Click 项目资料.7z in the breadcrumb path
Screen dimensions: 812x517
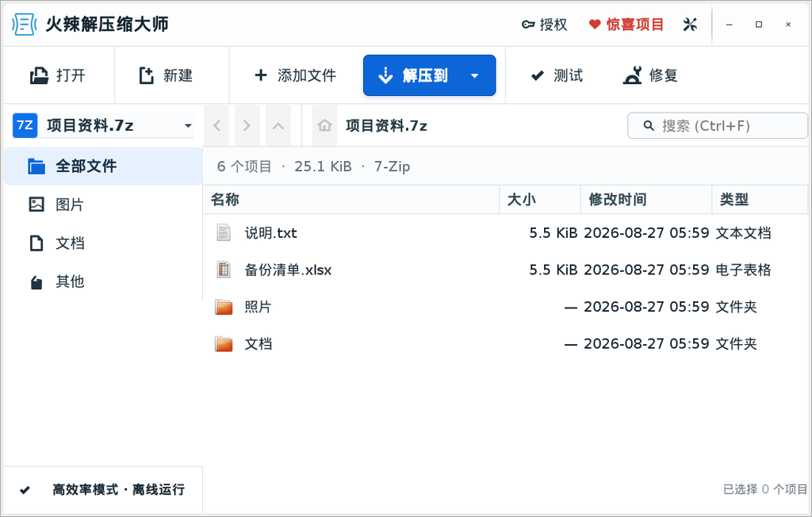coord(386,125)
